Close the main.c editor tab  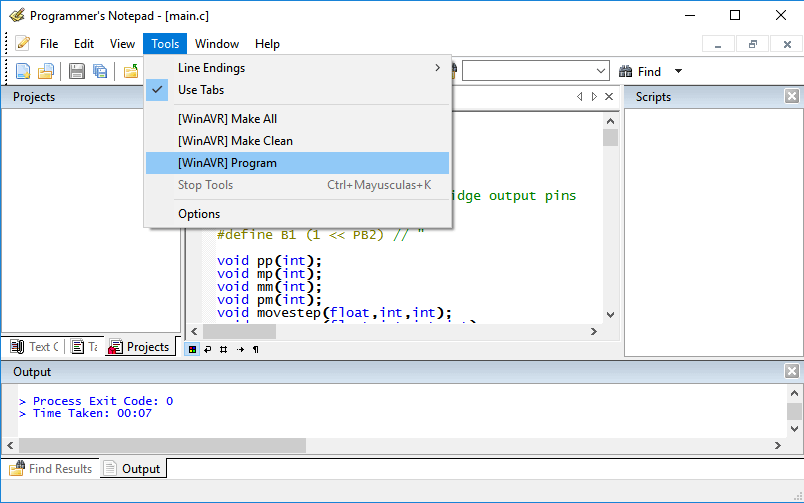(609, 96)
